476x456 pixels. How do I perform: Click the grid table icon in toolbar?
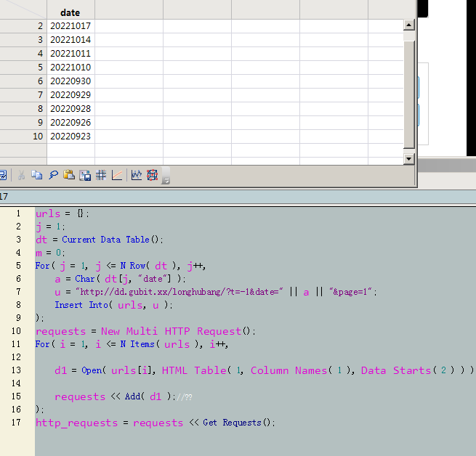pyautogui.click(x=101, y=175)
